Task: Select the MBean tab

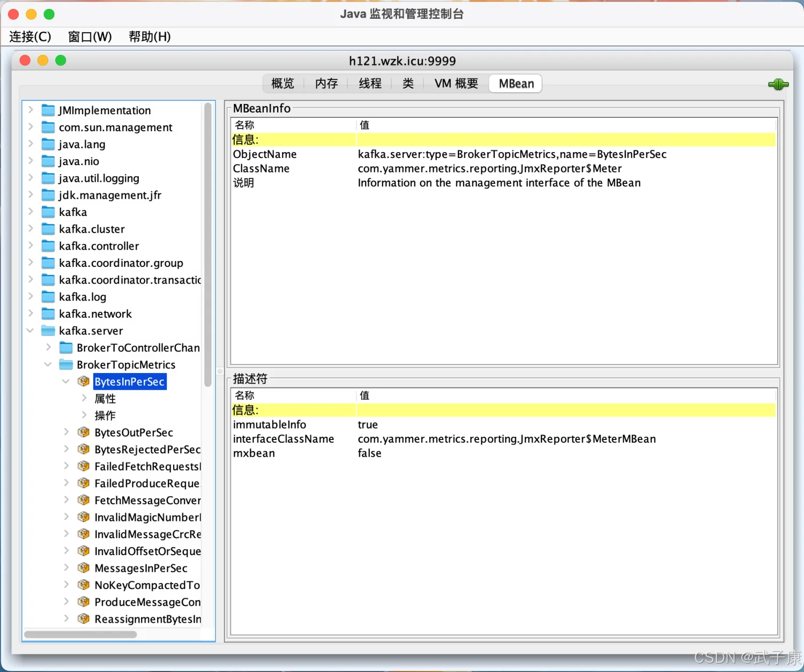Action: (516, 84)
